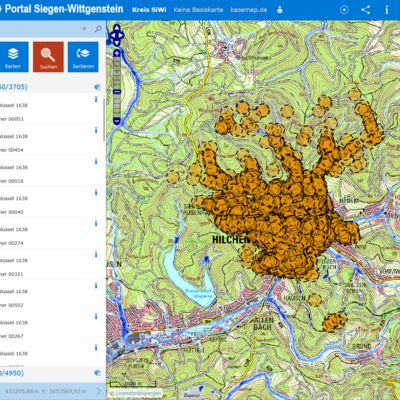Select result row ending 00502
The width and height of the screenshot is (400, 400).
click(51, 295)
